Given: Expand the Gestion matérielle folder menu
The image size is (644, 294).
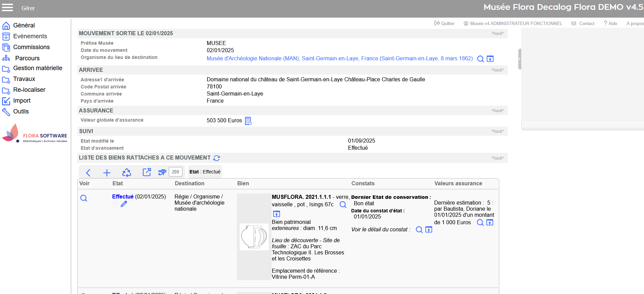Looking at the screenshot, I should [x=37, y=68].
